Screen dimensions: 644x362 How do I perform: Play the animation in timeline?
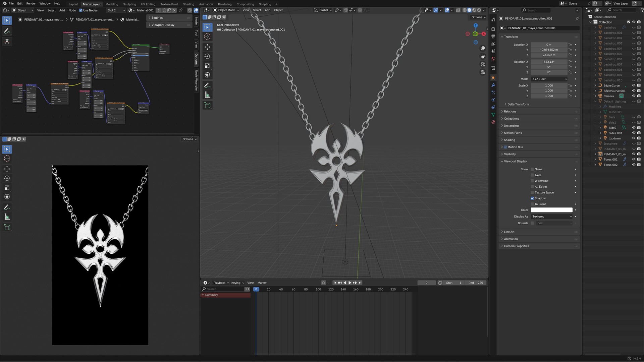350,283
